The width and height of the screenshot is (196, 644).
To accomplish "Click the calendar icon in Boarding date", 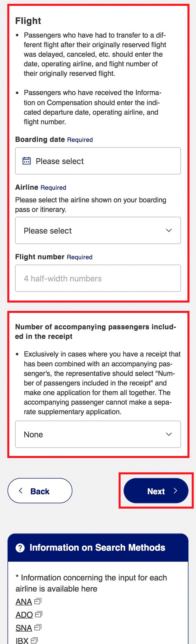I will (27, 161).
